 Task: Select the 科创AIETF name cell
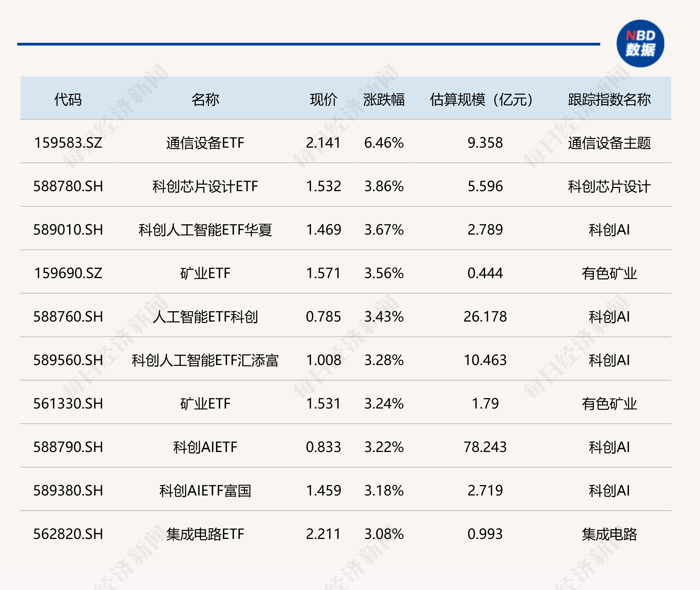pos(205,447)
